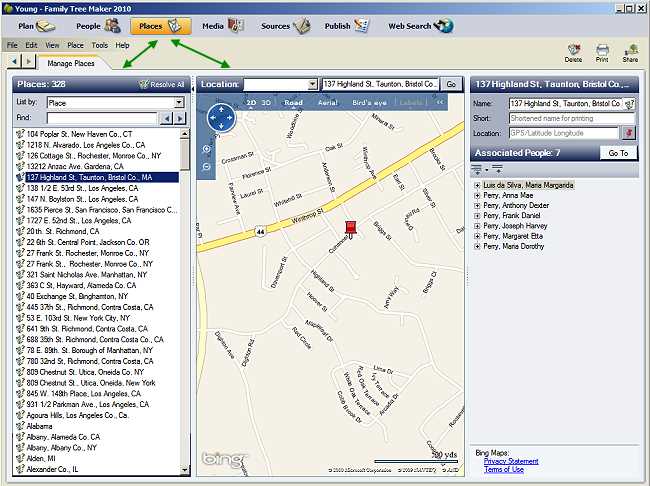Screen dimensions: 650x486
Task: Select Aerial map view
Action: click(327, 102)
